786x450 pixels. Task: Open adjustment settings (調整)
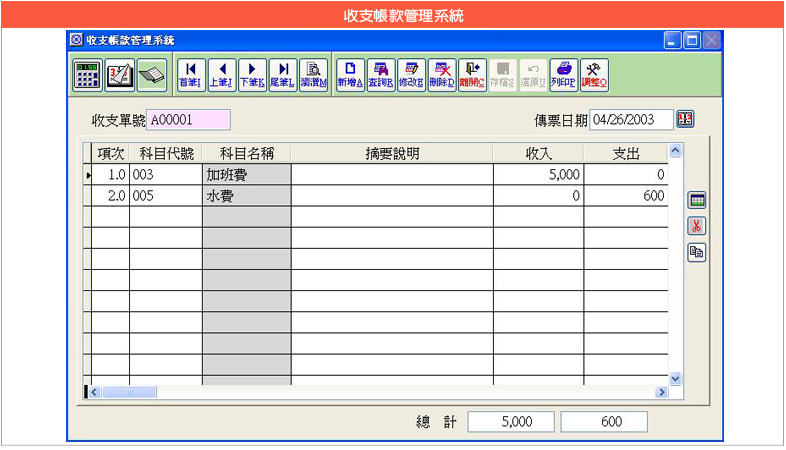[x=595, y=73]
